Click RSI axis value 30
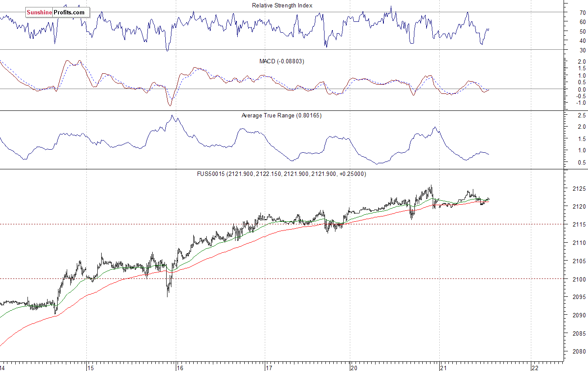This screenshot has height=371, width=588. (582, 50)
